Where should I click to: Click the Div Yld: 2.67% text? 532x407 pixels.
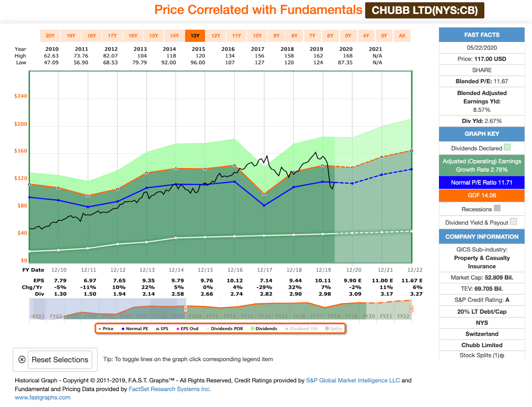(482, 121)
